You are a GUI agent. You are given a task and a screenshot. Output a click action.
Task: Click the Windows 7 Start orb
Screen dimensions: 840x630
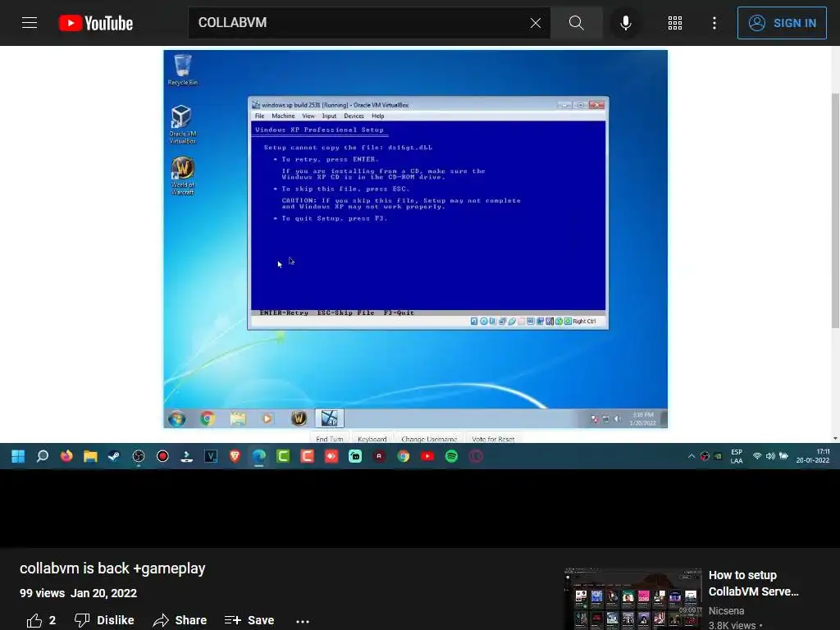177,418
